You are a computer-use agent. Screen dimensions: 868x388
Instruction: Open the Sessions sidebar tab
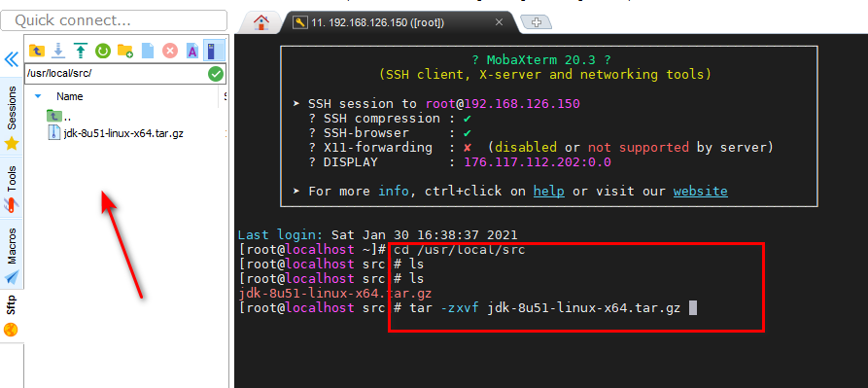coord(12,118)
